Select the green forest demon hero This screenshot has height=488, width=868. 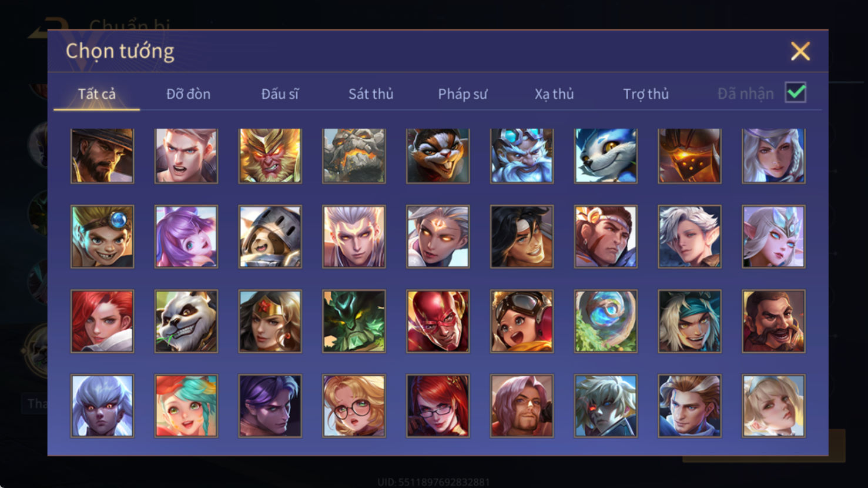354,321
